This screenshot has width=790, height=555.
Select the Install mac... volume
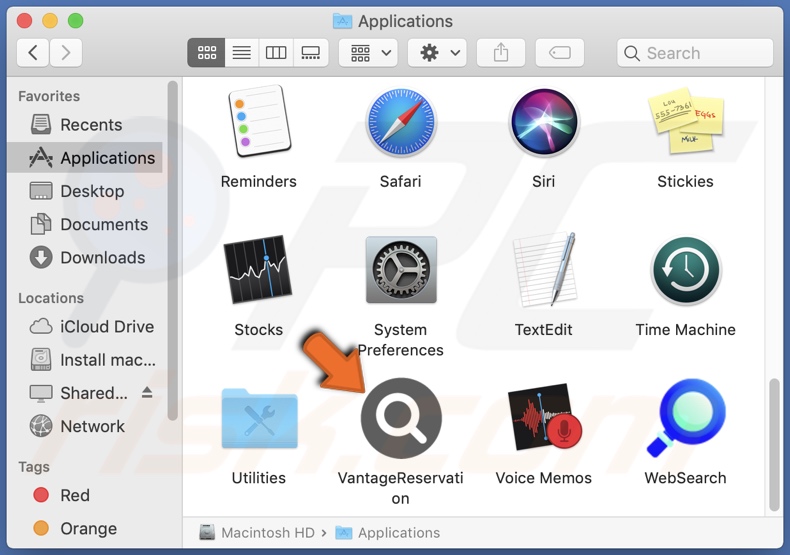pyautogui.click(x=86, y=360)
